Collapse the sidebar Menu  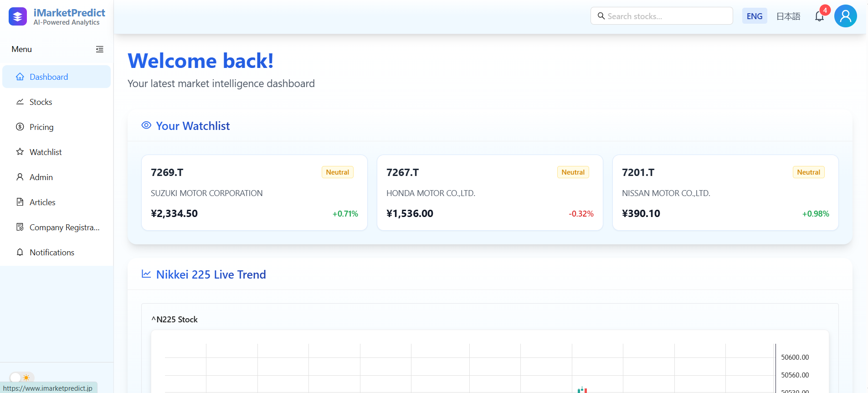click(x=99, y=49)
